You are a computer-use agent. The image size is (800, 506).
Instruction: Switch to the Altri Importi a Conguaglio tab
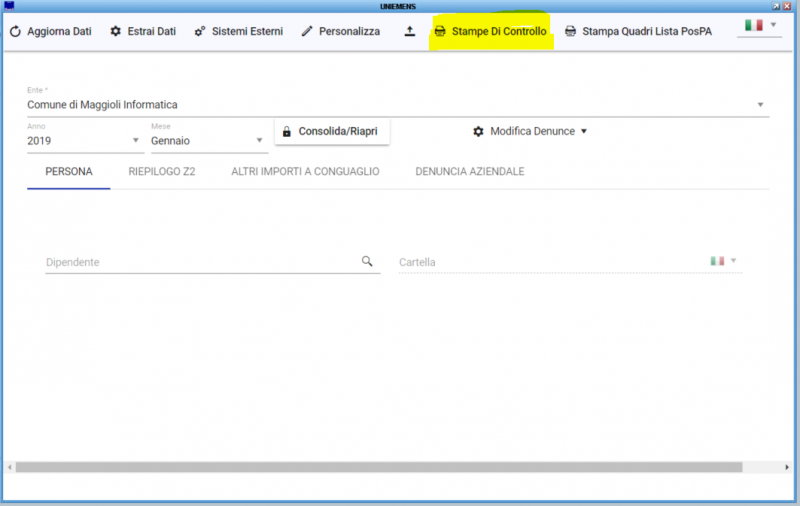click(x=305, y=172)
